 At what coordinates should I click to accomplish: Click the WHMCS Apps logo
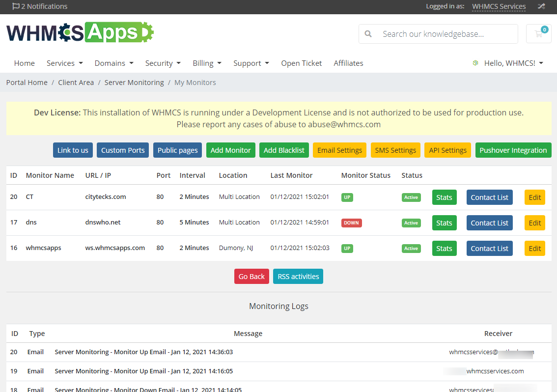[80, 33]
